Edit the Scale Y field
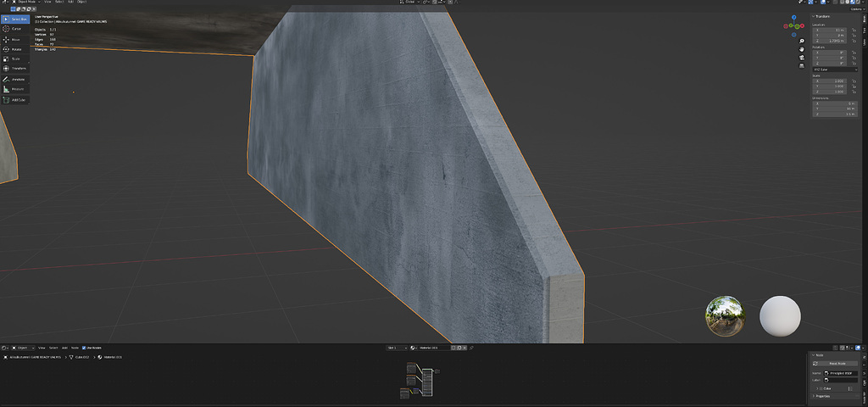This screenshot has height=407, width=868. click(x=829, y=86)
